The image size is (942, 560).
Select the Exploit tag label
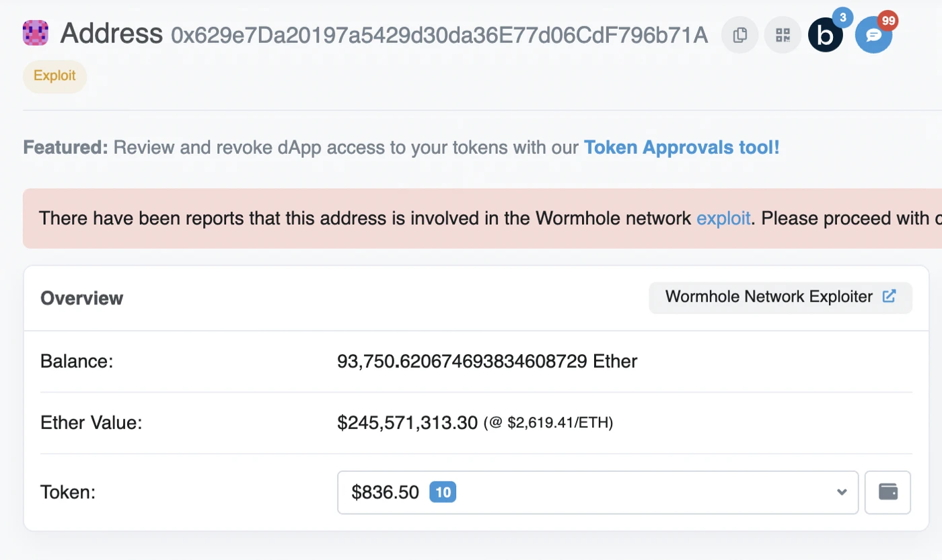pyautogui.click(x=55, y=76)
